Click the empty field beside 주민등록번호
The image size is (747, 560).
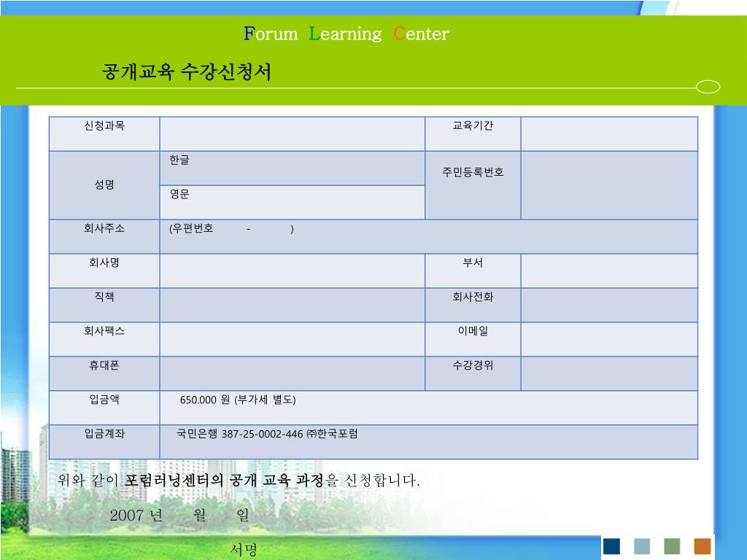pyautogui.click(x=609, y=186)
